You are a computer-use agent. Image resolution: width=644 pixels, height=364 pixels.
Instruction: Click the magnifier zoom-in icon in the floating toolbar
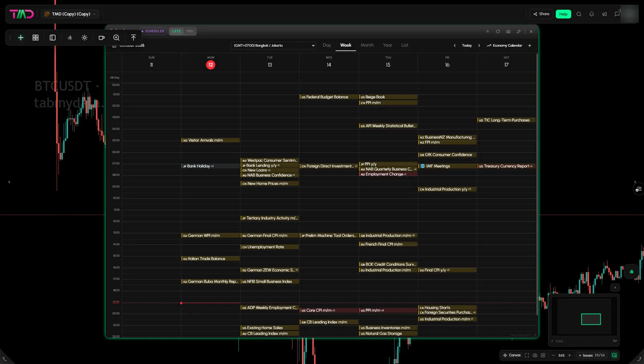(x=116, y=37)
